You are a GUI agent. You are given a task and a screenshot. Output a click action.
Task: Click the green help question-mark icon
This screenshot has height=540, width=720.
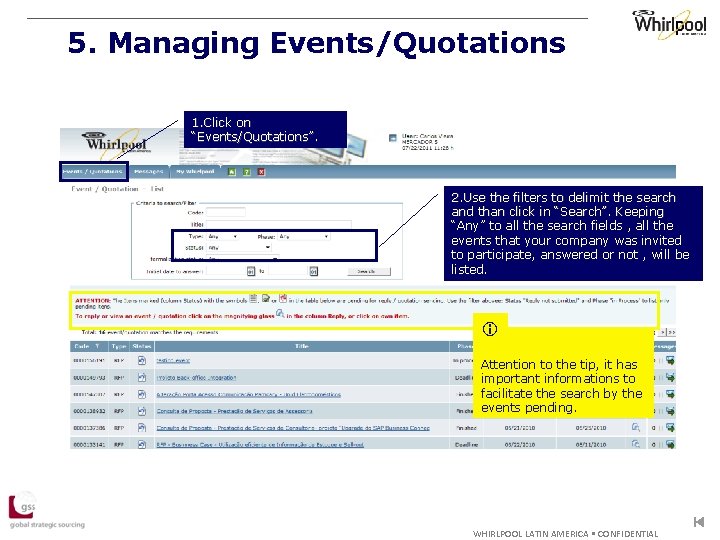tap(247, 172)
